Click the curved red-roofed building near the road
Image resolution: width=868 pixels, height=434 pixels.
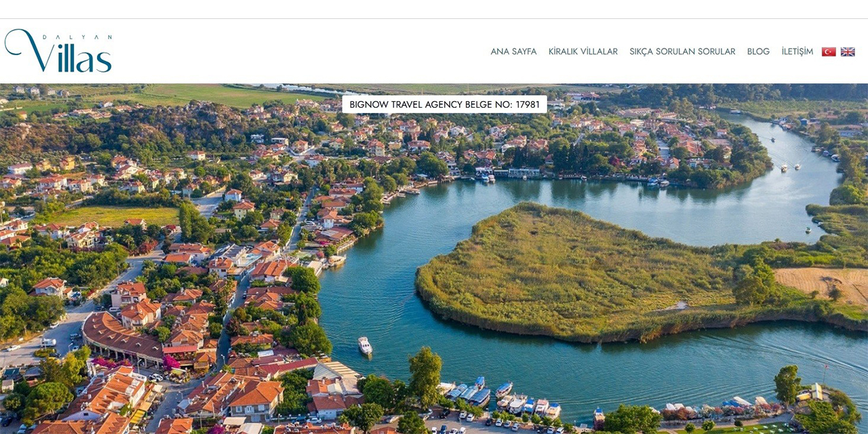pos(122,338)
